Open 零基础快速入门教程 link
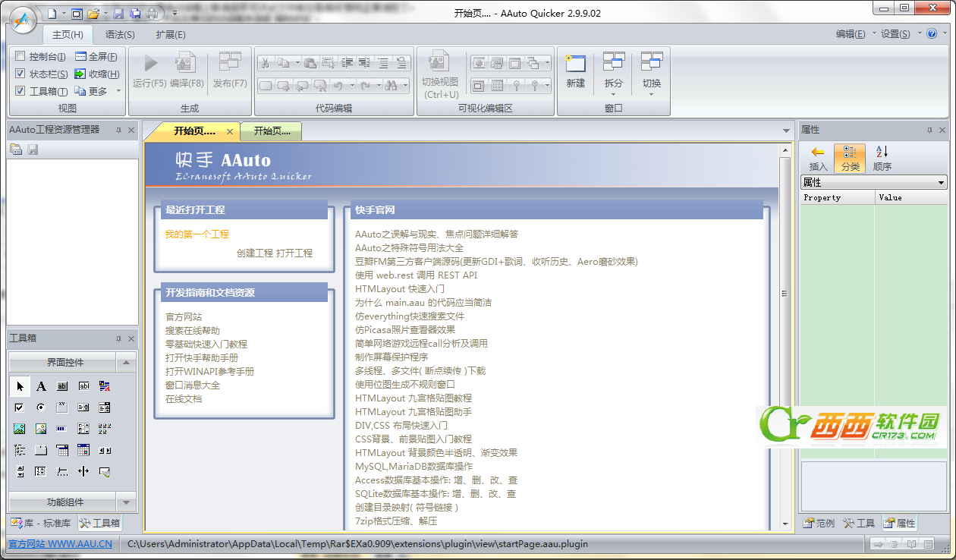Image resolution: width=956 pixels, height=560 pixels. (206, 344)
